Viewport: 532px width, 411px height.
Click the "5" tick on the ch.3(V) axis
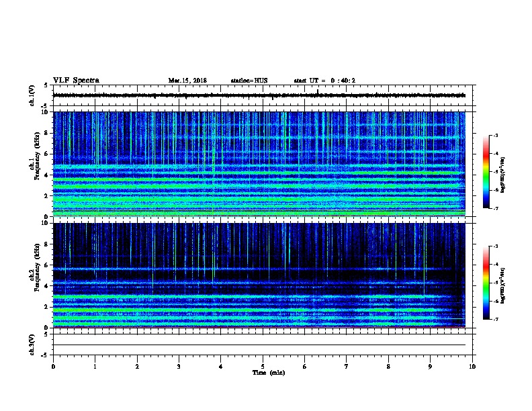[46, 334]
